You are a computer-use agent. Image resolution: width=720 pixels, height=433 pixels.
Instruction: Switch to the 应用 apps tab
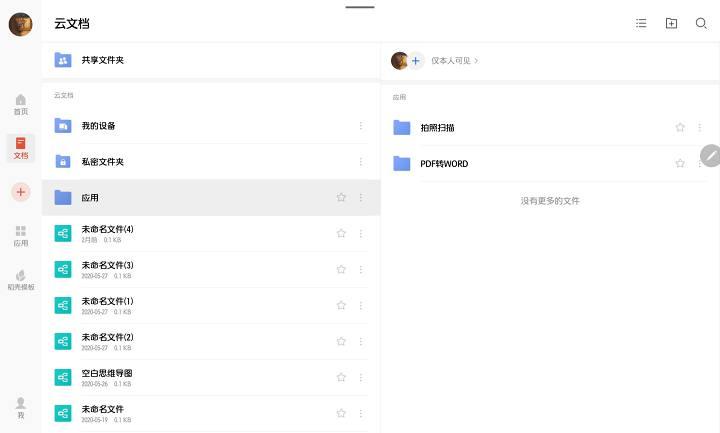tap(21, 236)
